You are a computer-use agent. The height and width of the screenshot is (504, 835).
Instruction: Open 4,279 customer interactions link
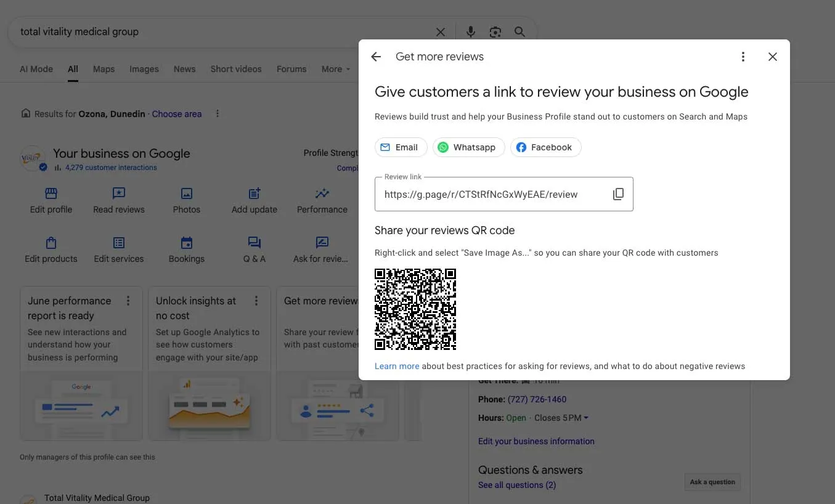(111, 168)
